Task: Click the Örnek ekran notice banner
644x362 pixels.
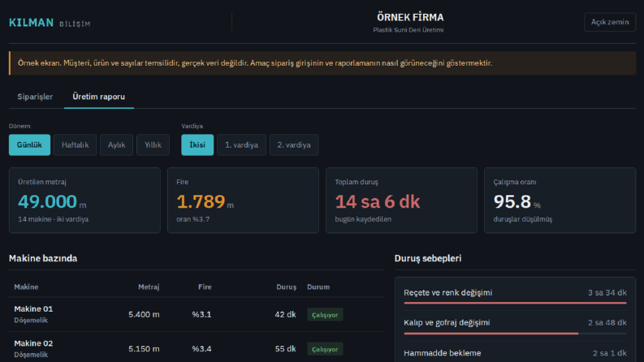Action: click(322, 63)
